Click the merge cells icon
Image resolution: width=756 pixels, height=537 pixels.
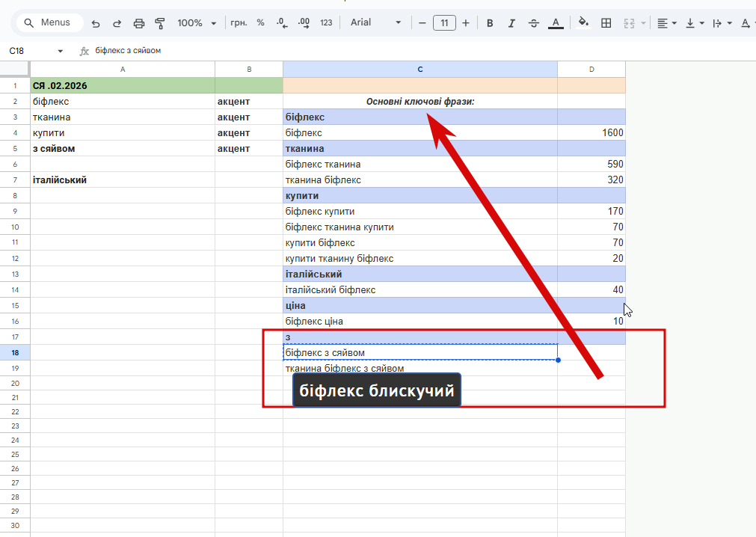coord(629,22)
